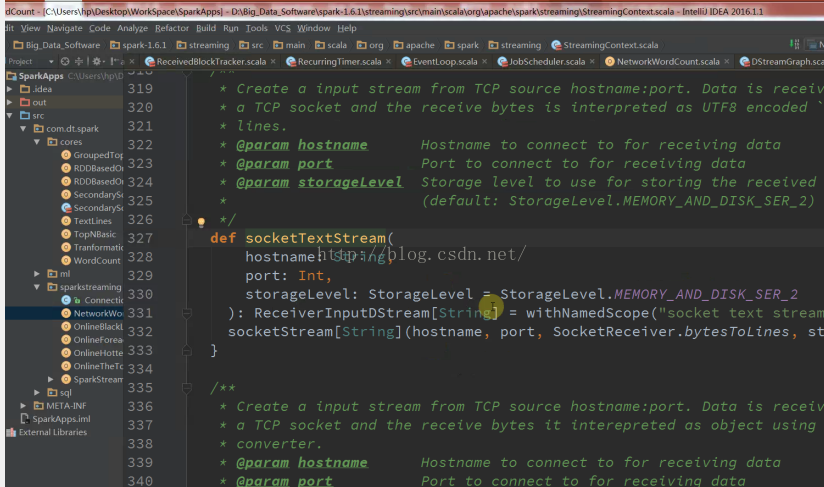Open the Tools menu
Viewport: 824px width, 487px height.
[x=256, y=28]
